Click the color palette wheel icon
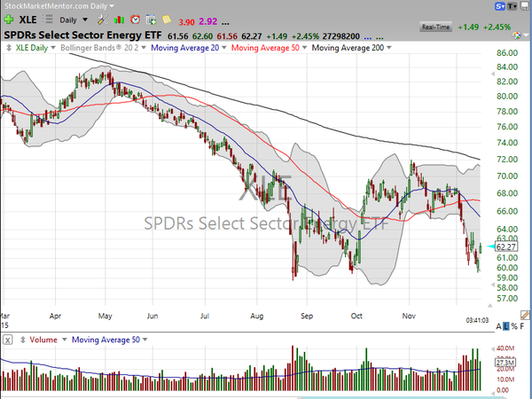This screenshot has width=532, height=399. 516,35
